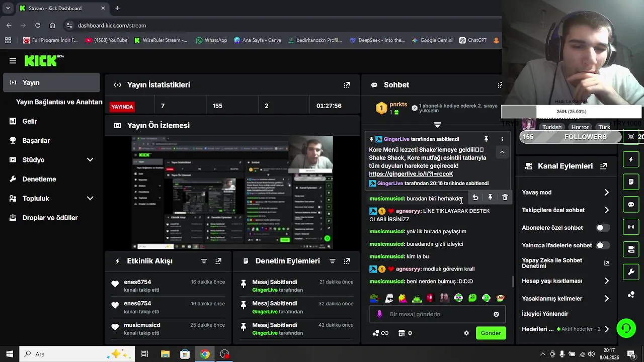Open the emoji picker in message box
644x362 pixels.
pos(496,314)
